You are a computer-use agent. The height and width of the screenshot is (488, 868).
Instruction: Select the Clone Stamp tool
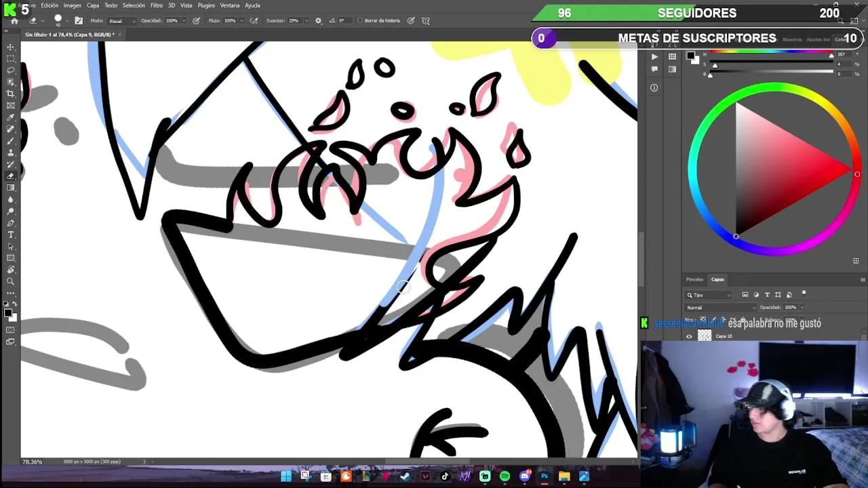coord(11,152)
